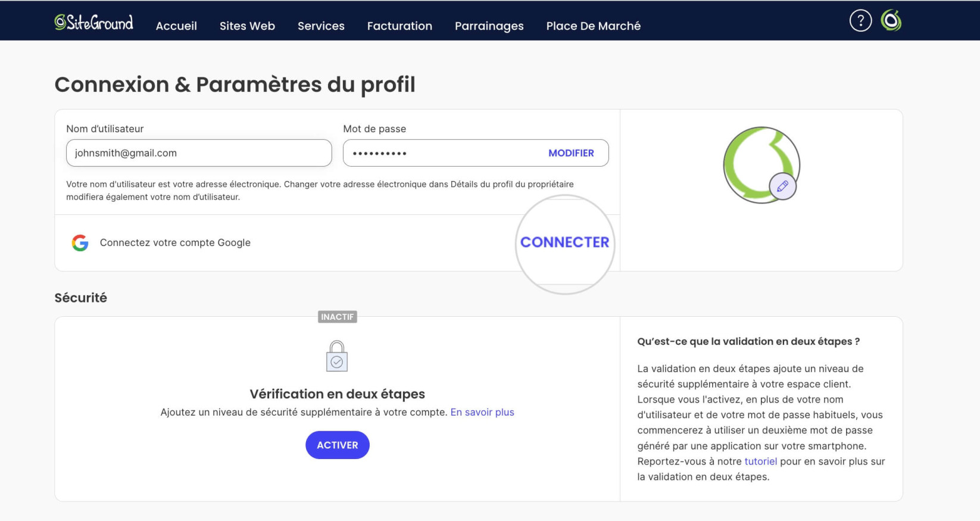The width and height of the screenshot is (980, 521).
Task: Open the Services menu item
Action: (321, 26)
